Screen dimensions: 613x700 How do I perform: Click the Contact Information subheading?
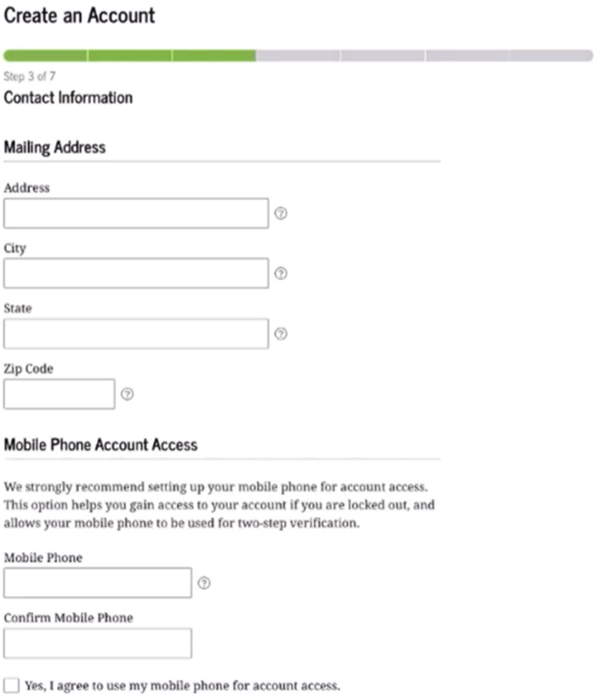point(66,97)
